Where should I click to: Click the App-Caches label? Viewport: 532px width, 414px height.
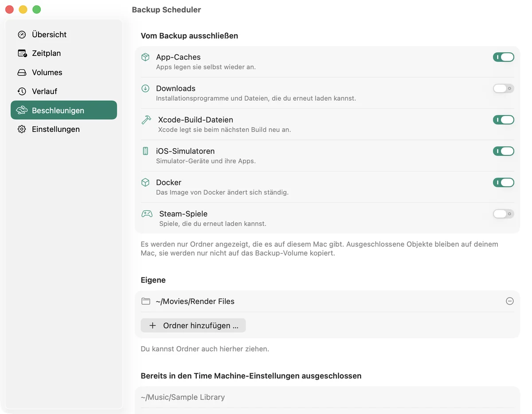click(x=178, y=57)
